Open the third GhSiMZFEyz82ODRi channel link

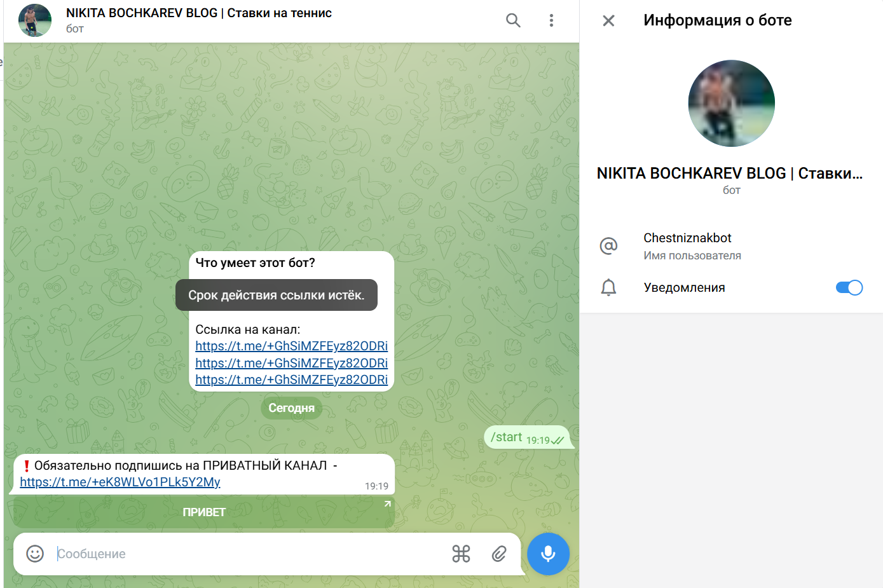coord(291,379)
